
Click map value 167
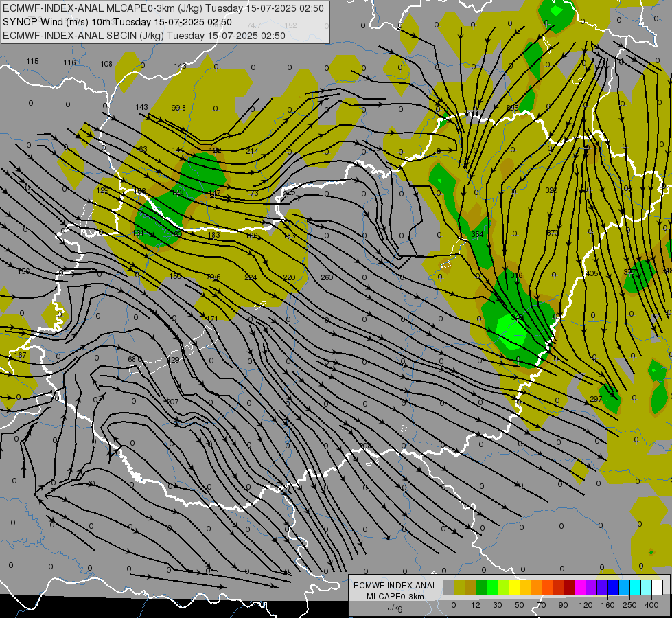tap(20, 355)
